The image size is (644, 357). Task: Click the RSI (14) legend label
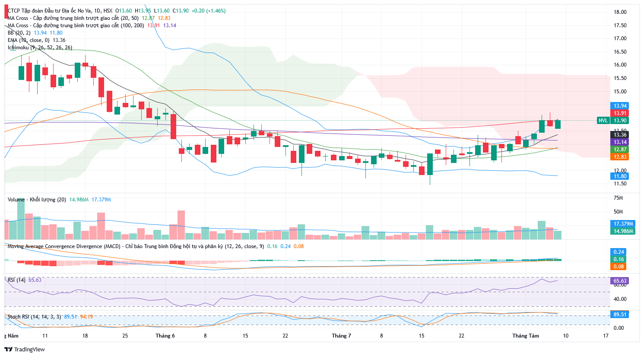click(16, 280)
